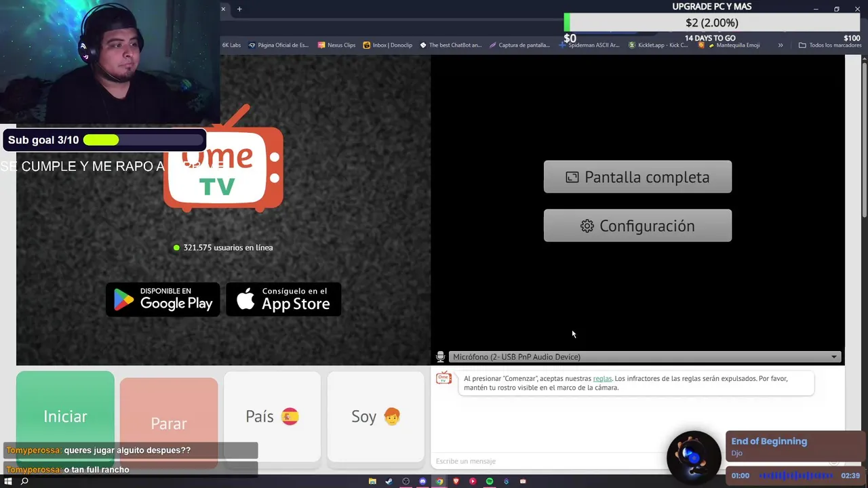Open the Inbox | Donoclip bookmark
This screenshot has height=488, width=868.
pyautogui.click(x=387, y=45)
